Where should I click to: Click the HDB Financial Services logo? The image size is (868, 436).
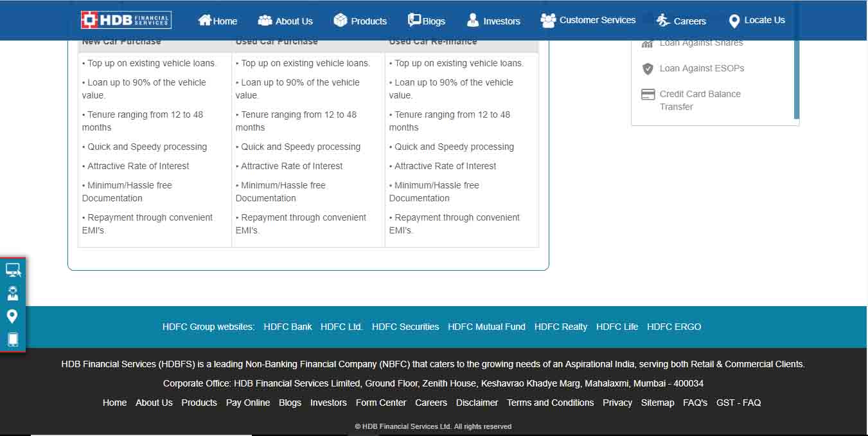pyautogui.click(x=126, y=20)
